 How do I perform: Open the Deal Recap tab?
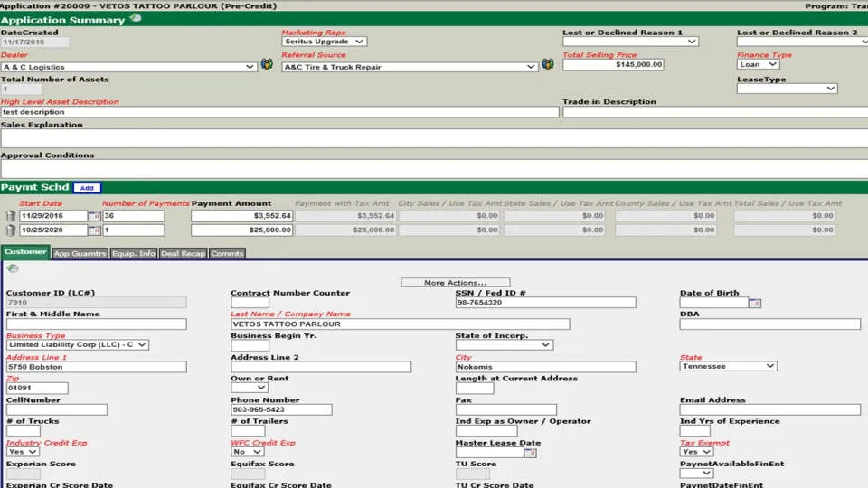point(184,253)
